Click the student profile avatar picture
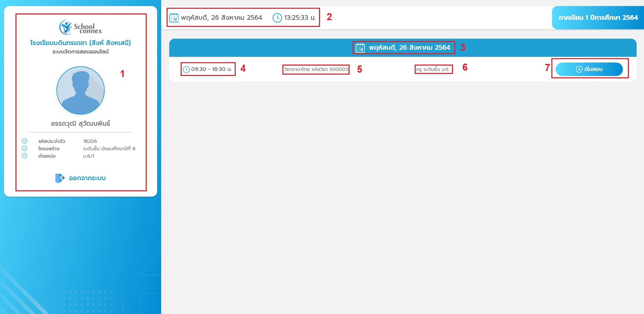This screenshot has height=314, width=644. [81, 90]
